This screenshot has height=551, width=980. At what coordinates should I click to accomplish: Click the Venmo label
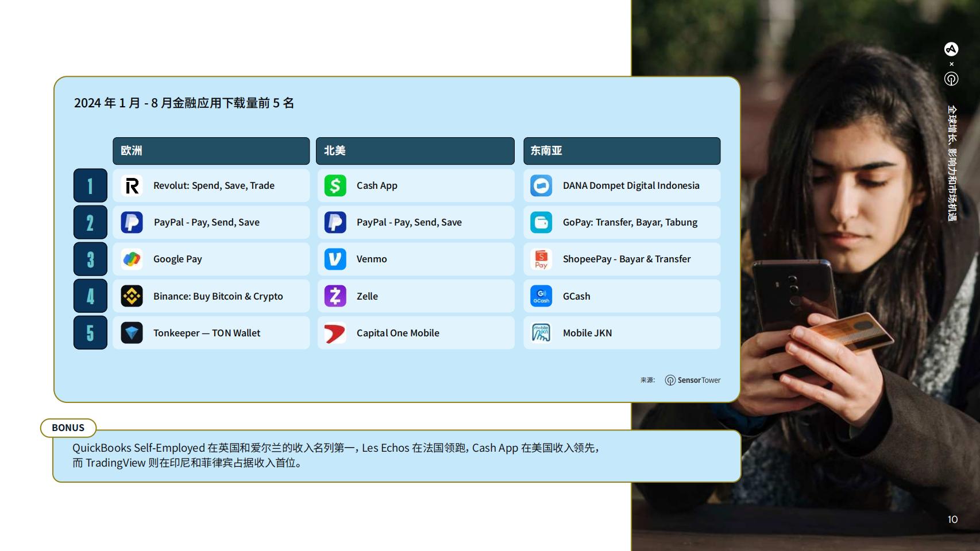tap(372, 259)
